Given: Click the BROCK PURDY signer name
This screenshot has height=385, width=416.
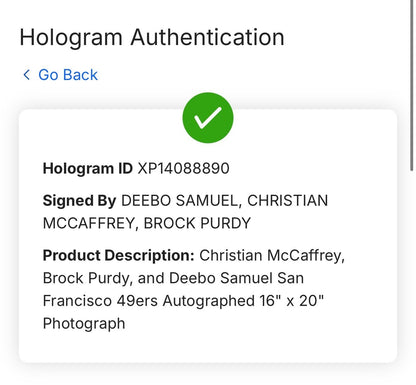Looking at the screenshot, I should pyautogui.click(x=197, y=223).
